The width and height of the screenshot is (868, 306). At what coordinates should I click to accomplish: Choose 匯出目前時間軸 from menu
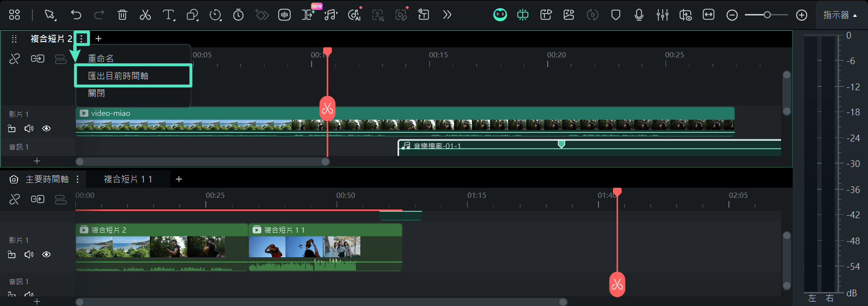pyautogui.click(x=118, y=76)
